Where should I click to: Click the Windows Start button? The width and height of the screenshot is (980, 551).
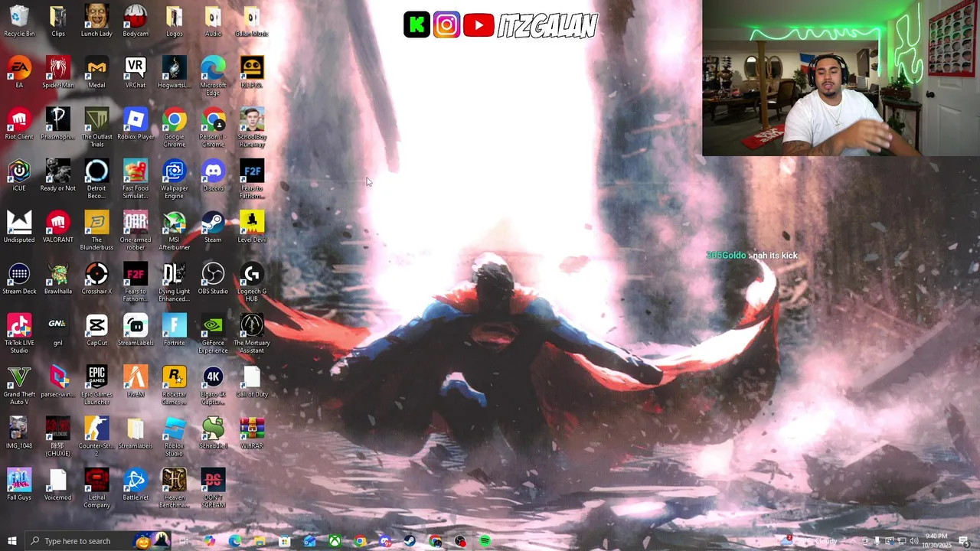(11, 541)
